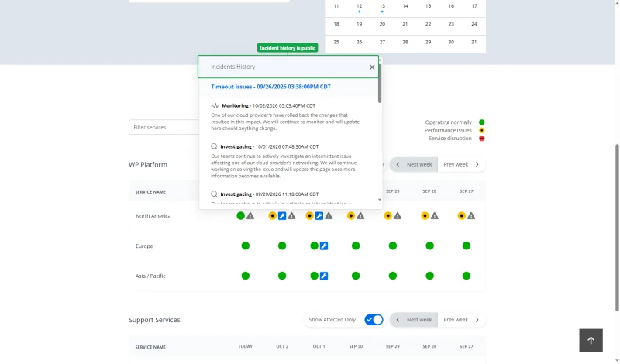Screen dimensions: 620x364
Task: Click Next week in Support Services section
Action: pos(414,320)
